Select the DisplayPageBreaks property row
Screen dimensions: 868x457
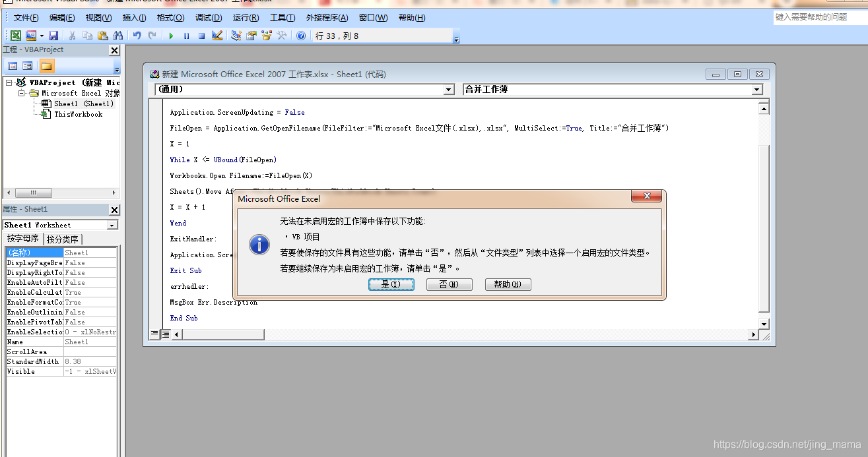click(x=61, y=262)
